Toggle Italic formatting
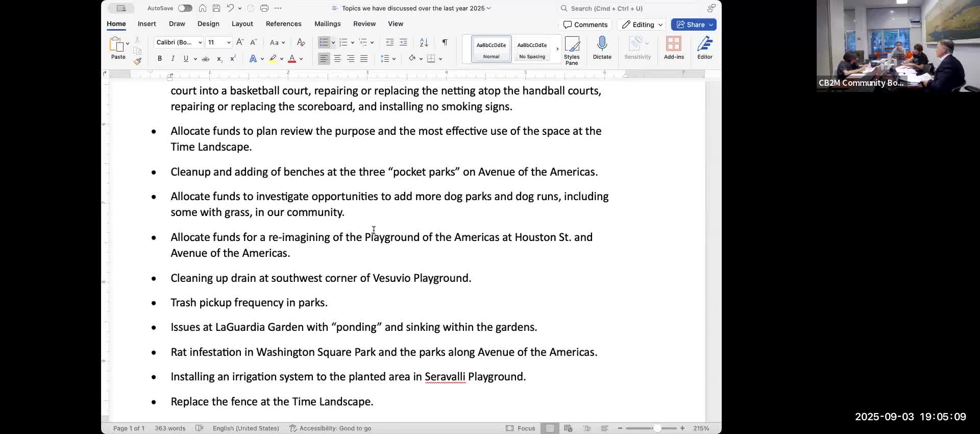The width and height of the screenshot is (980, 434). coord(173,59)
